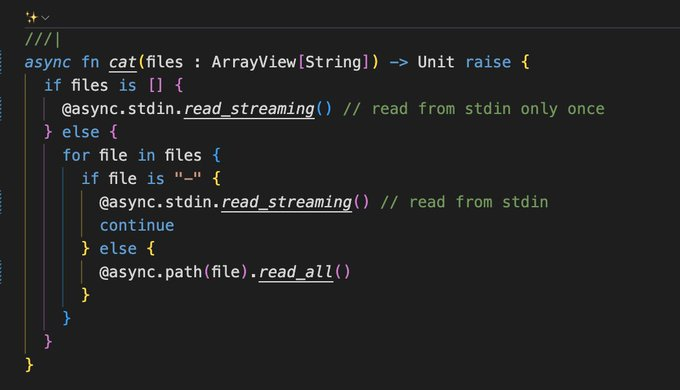Image resolution: width=680 pixels, height=390 pixels.
Task: Click the String type inside the brackets
Action: coord(333,62)
